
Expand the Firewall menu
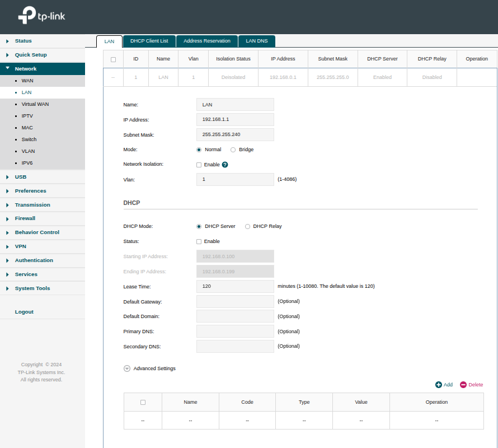point(43,219)
